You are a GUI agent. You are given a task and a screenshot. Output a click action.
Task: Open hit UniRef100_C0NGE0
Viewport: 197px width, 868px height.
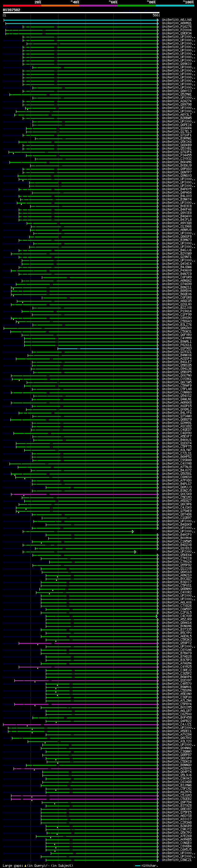pos(176,843)
